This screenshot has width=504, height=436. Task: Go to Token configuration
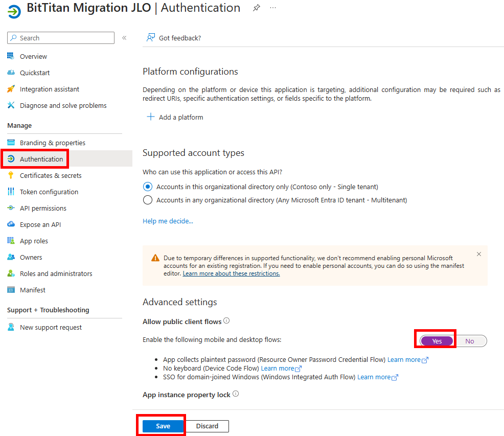(x=49, y=192)
